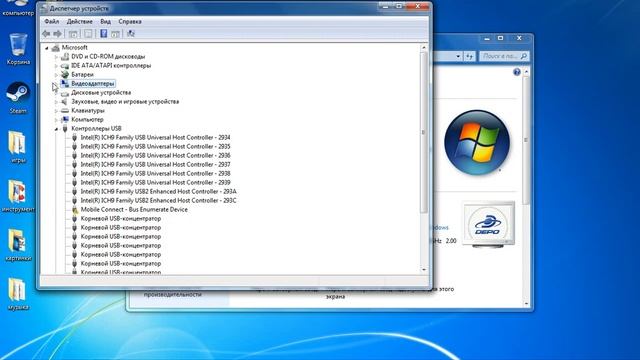Expand DVD и CD-ROM дисководы node
The image size is (640, 360).
[x=56, y=57]
